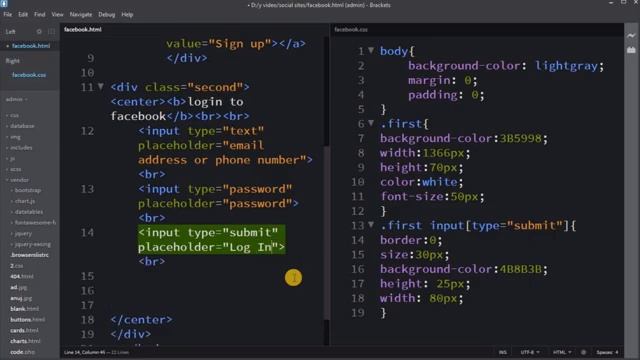Open the 404.html file
Viewport: 640px width, 360px height.
(22, 277)
